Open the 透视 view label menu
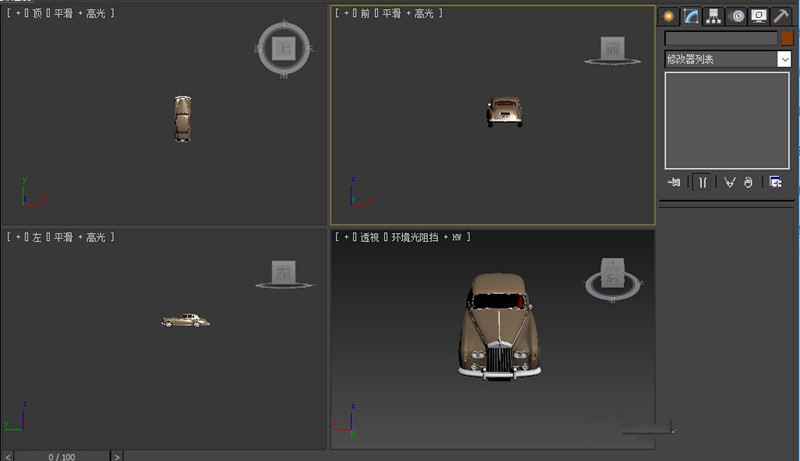Image resolution: width=800 pixels, height=461 pixels. click(x=370, y=237)
